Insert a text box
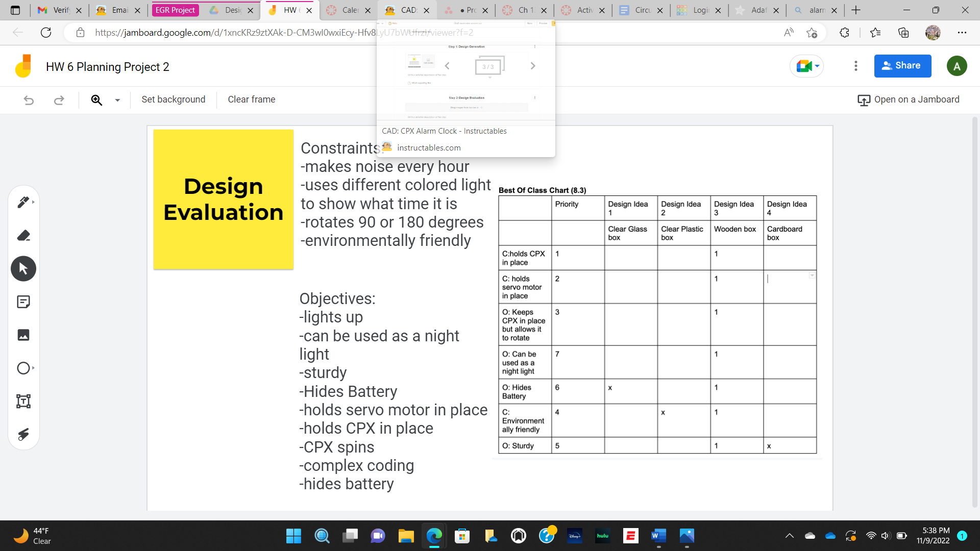The height and width of the screenshot is (551, 980). [23, 401]
